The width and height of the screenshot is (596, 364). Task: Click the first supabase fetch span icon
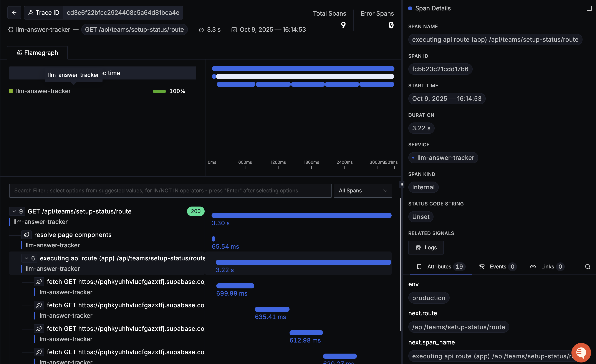coord(39,281)
